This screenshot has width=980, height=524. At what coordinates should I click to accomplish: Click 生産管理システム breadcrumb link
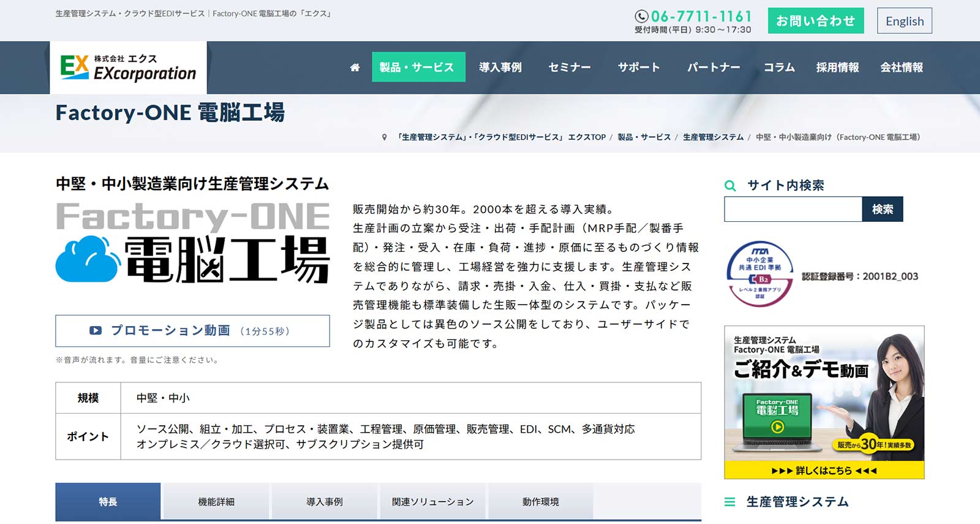coord(713,137)
